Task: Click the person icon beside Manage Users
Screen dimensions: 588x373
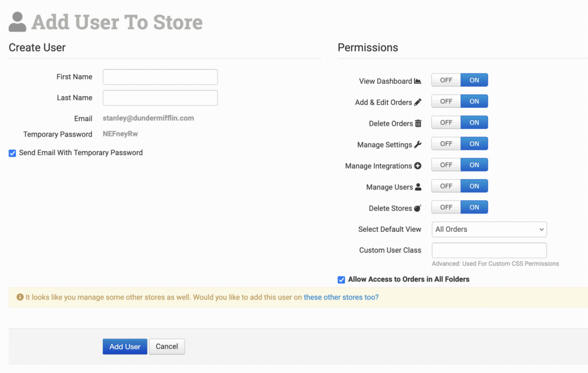Action: [418, 187]
